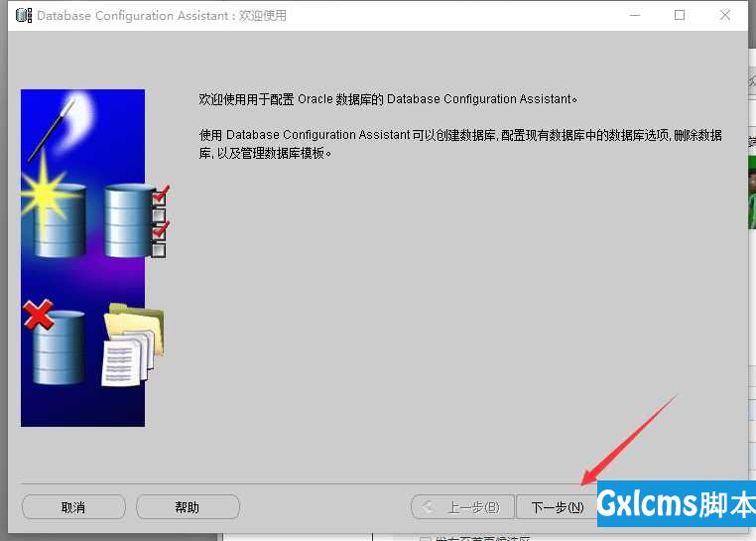Screen dimensions: 756x541
Task: Maximize the Database Configuration Assistant window
Action: tap(680, 16)
